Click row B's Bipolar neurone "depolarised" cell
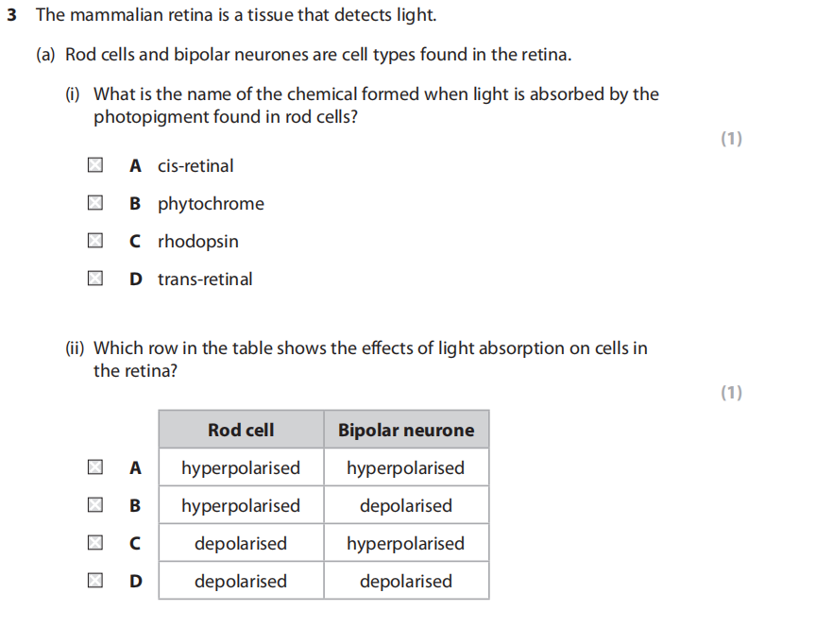This screenshot has width=816, height=644. click(x=406, y=505)
